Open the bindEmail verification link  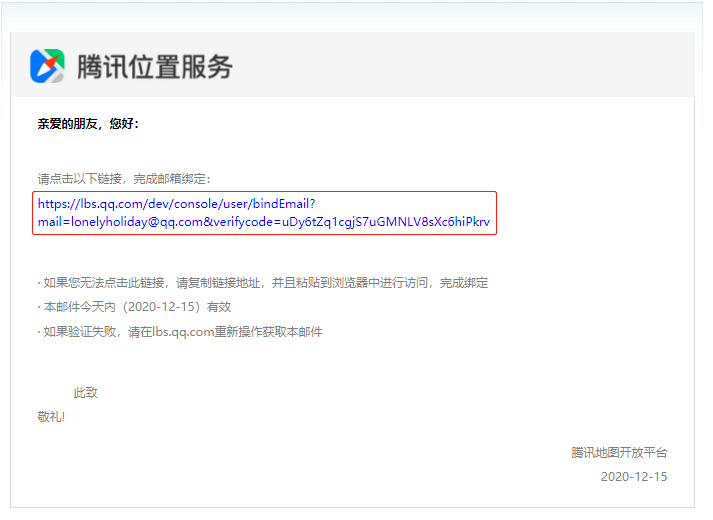click(x=264, y=213)
